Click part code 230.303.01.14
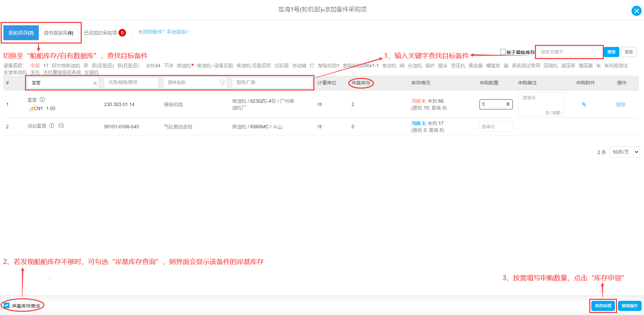Screen dimensions: 644x315 point(119,104)
